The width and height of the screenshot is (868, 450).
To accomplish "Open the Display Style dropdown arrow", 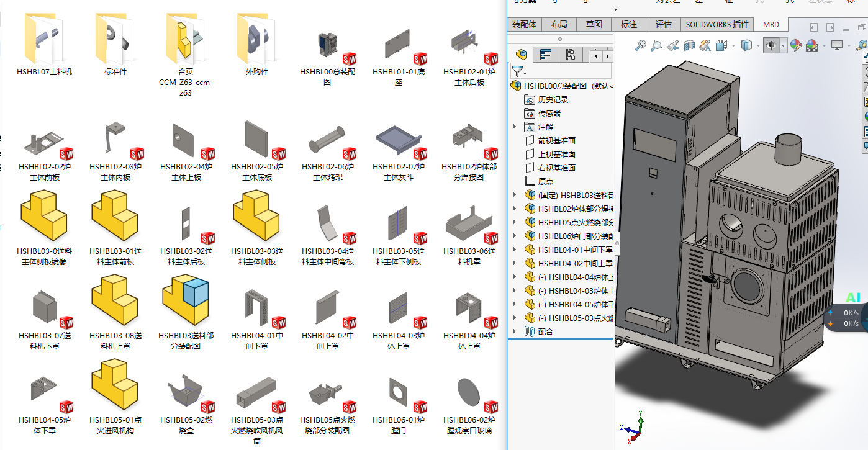I will (759, 45).
